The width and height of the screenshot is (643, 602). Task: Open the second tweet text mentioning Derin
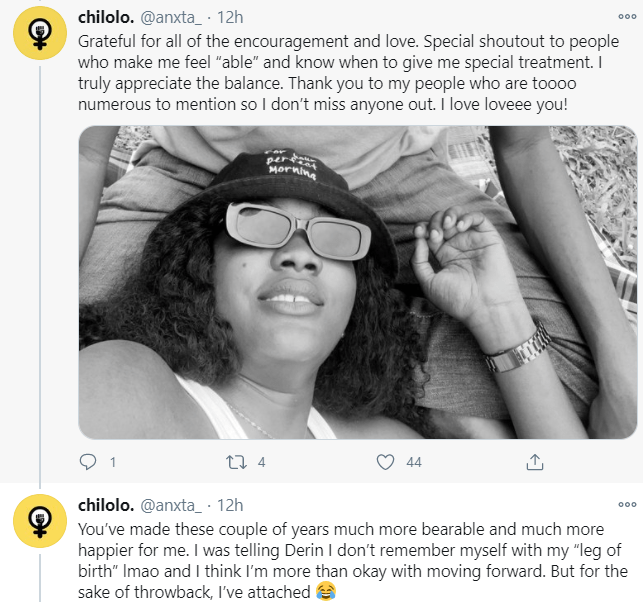[350, 560]
